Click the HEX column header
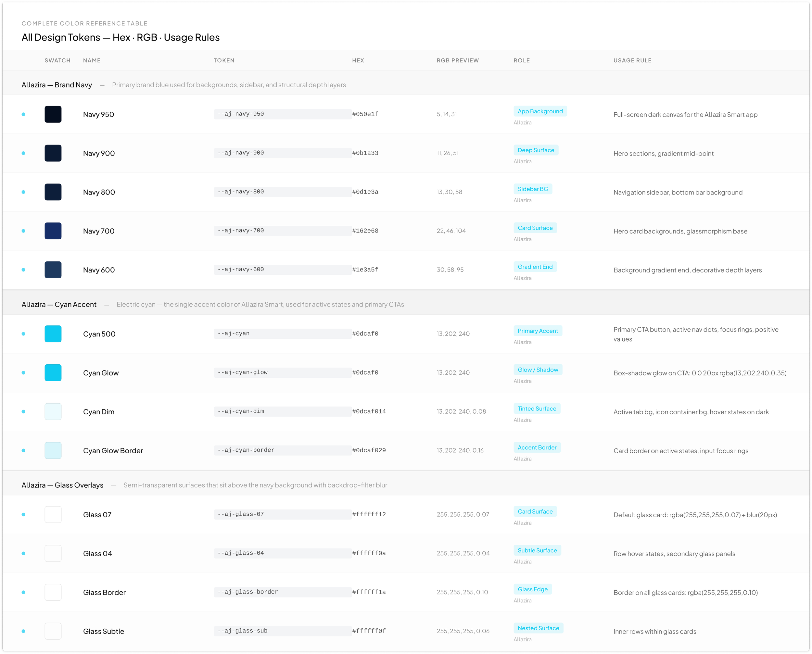 (x=358, y=60)
